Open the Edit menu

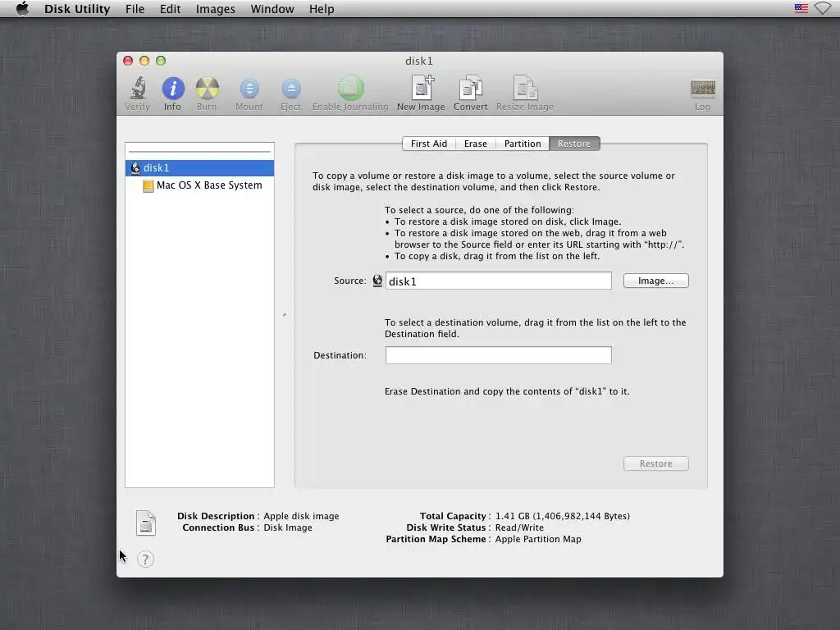coord(170,9)
